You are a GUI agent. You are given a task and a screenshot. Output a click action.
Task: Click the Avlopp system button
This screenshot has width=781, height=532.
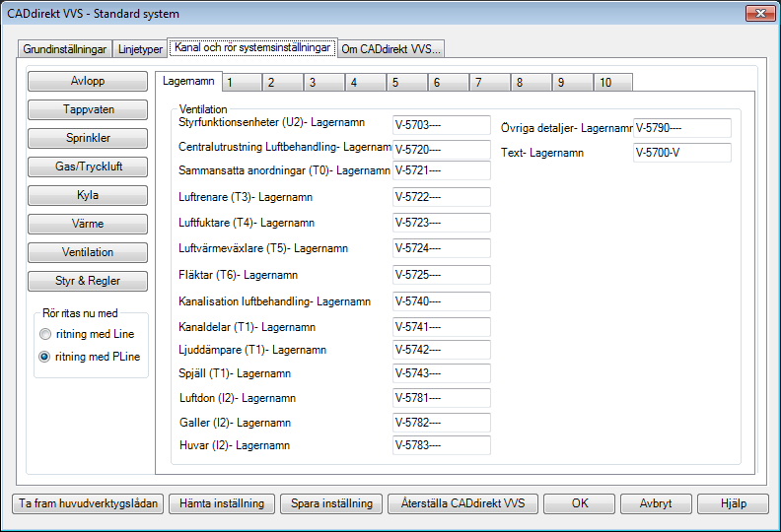(x=88, y=81)
